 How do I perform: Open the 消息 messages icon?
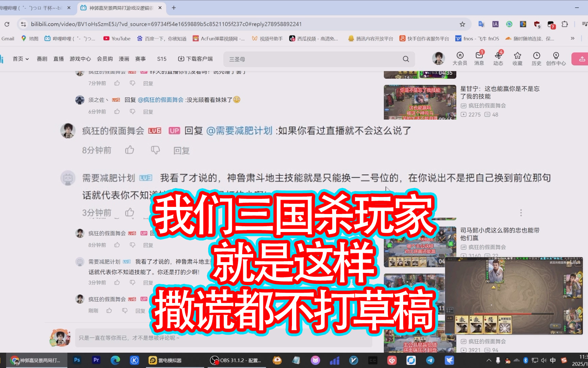pos(479,58)
